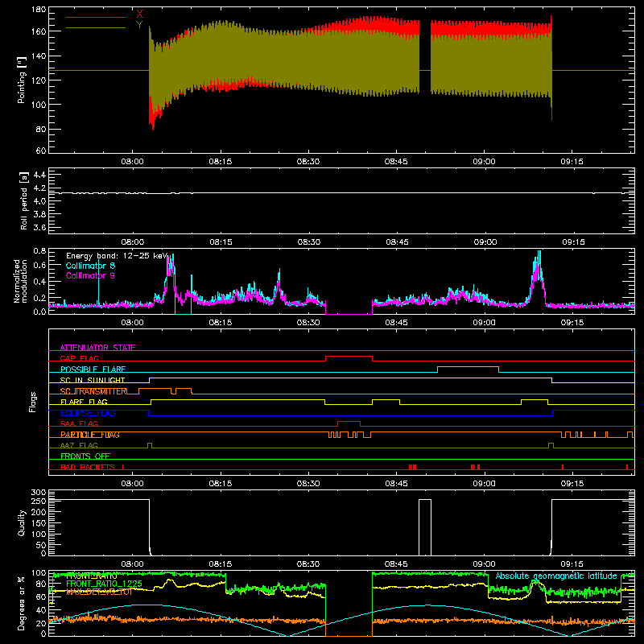644x644 pixels.
Task: Click the Normalized modulation axis label
Action: point(20,281)
